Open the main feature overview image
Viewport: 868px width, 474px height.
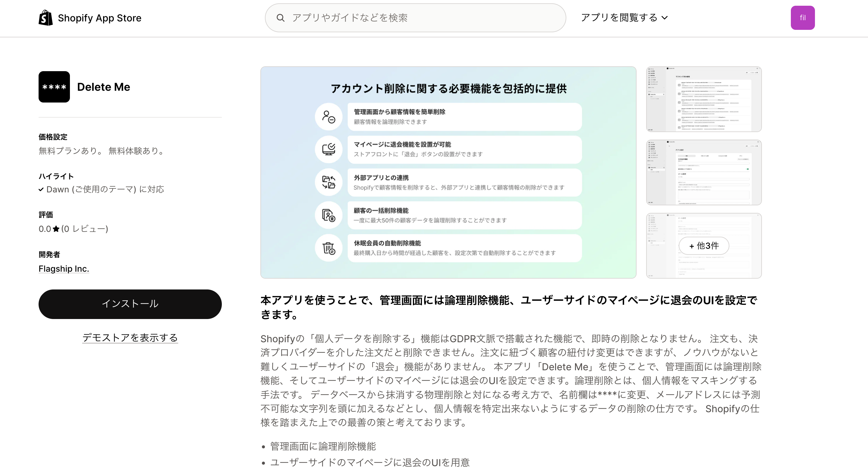pyautogui.click(x=448, y=172)
